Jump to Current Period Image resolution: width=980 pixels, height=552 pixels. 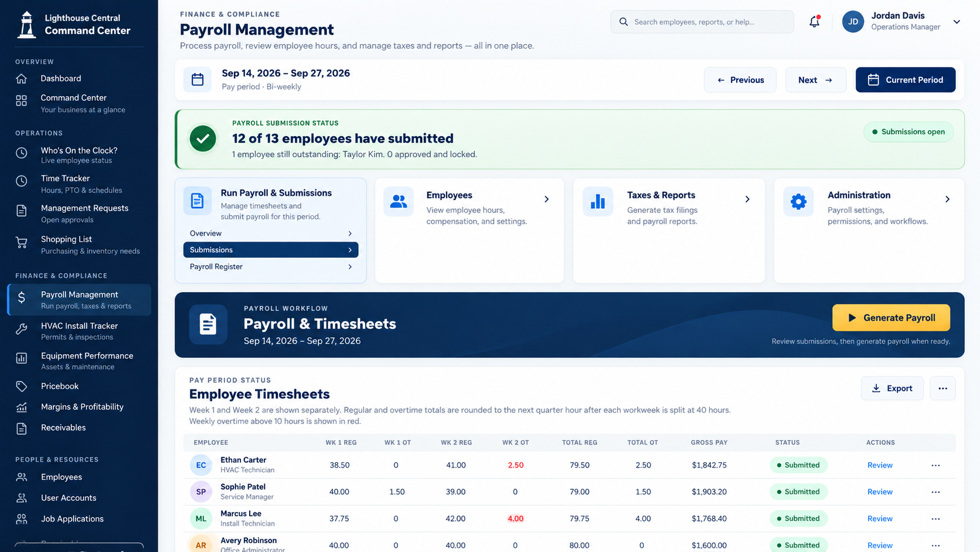click(906, 80)
